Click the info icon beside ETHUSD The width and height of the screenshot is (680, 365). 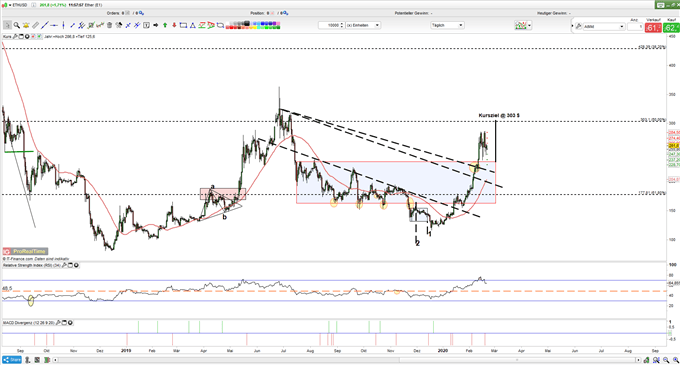tap(34, 5)
